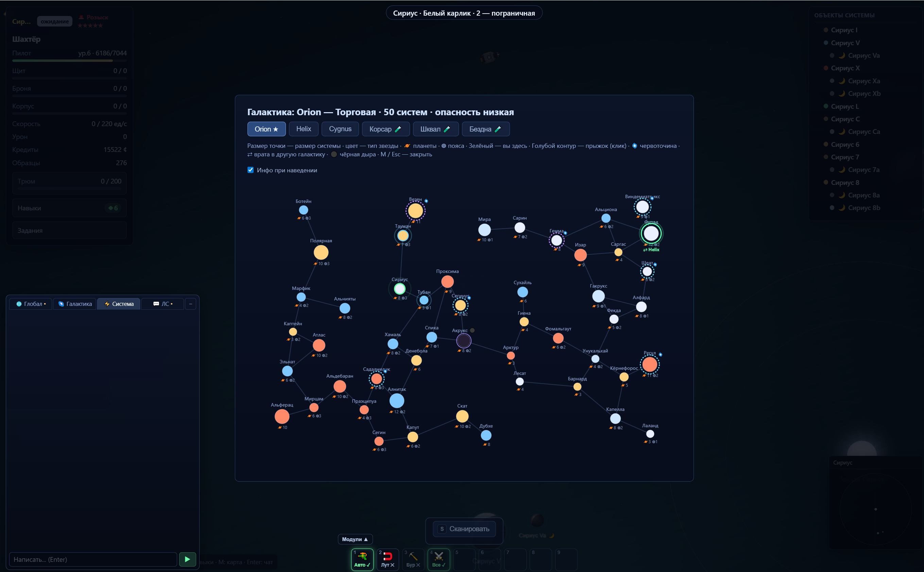This screenshot has height=572, width=924.
Task: Click the Регул wormhole star
Action: click(650, 364)
